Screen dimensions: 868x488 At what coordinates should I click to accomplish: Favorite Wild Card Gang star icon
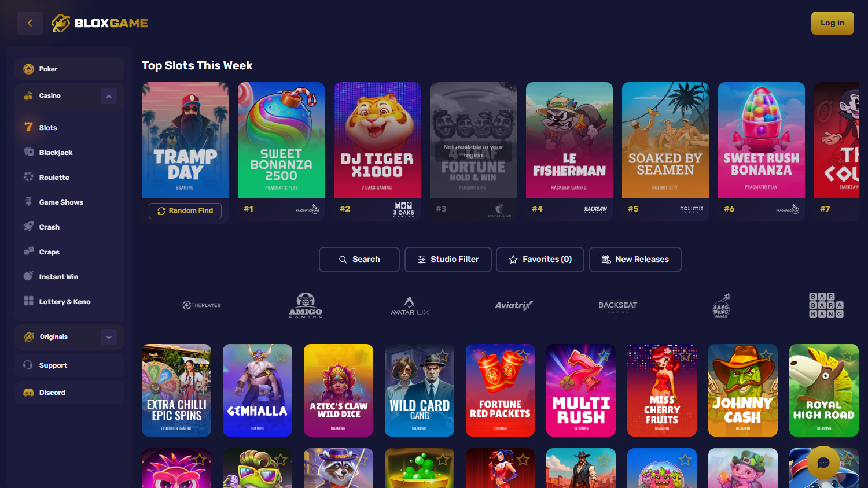pos(443,356)
